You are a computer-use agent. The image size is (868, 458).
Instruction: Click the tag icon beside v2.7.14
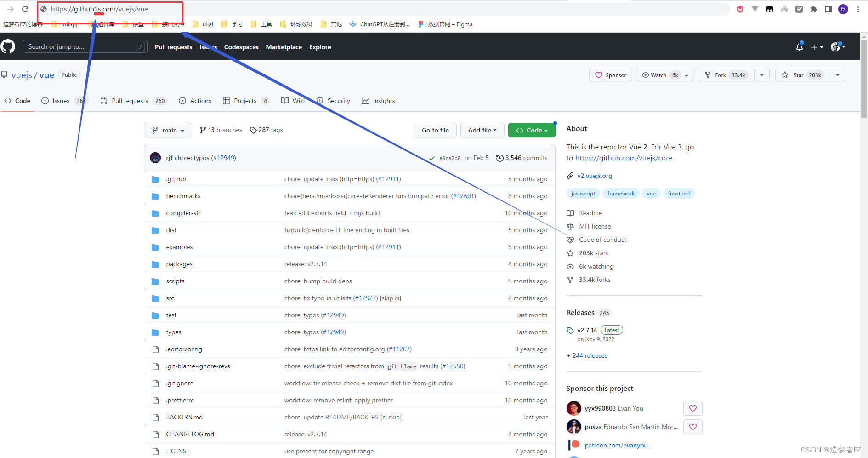570,331
